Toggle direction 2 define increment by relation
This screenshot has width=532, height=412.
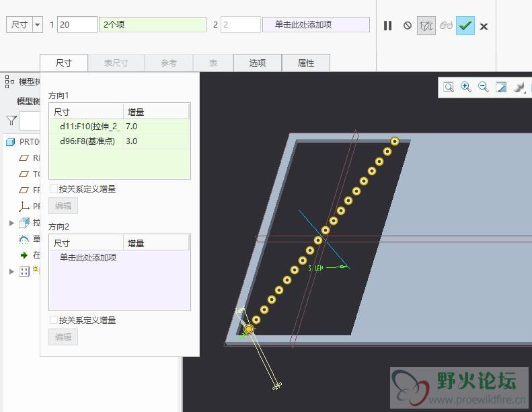pyautogui.click(x=53, y=320)
